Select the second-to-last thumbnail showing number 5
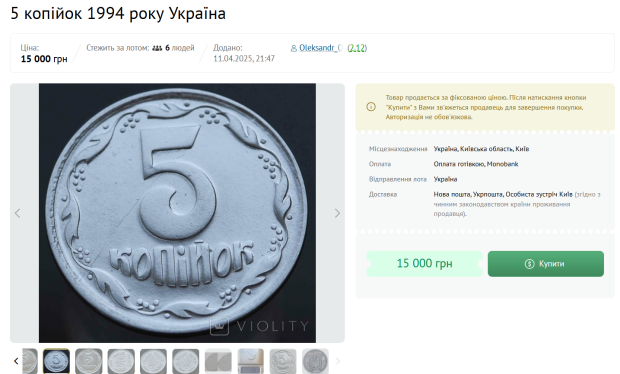This screenshot has width=620, height=374. (283, 361)
